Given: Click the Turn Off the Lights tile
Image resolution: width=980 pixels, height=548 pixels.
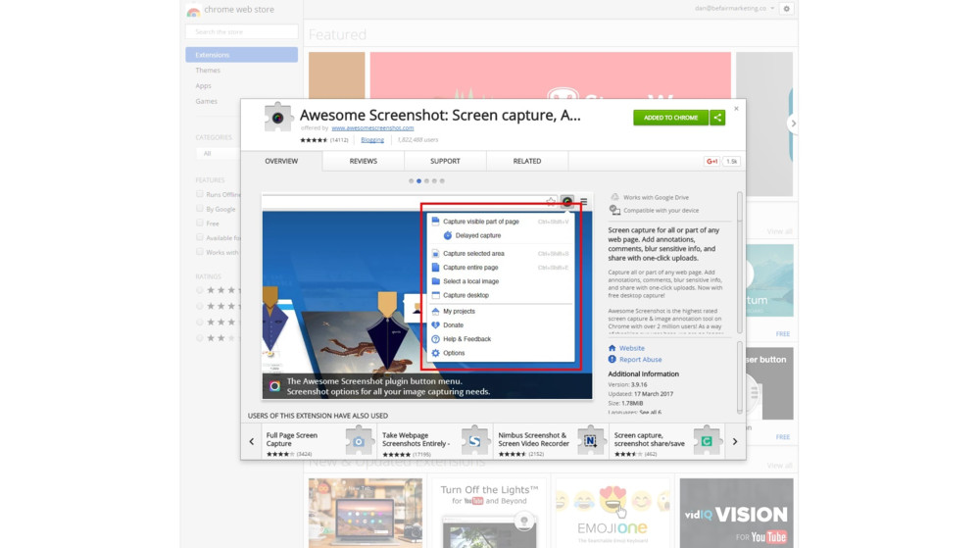Looking at the screenshot, I should coord(489,513).
